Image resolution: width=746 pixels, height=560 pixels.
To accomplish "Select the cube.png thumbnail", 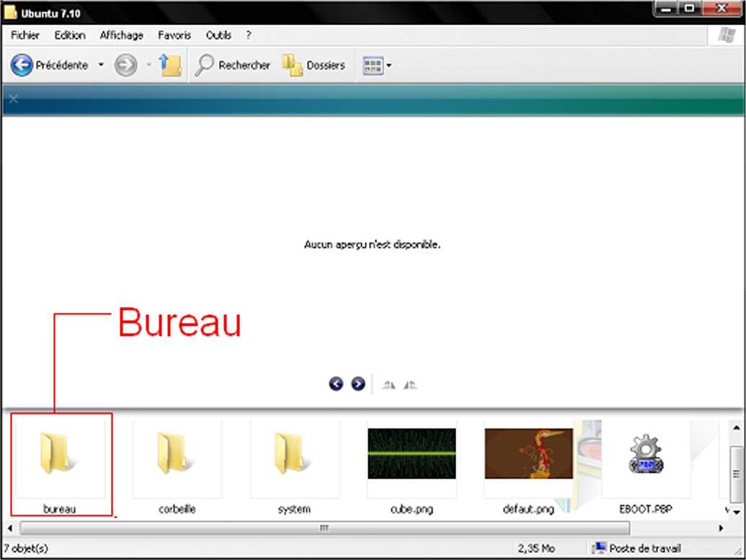I will tap(412, 453).
